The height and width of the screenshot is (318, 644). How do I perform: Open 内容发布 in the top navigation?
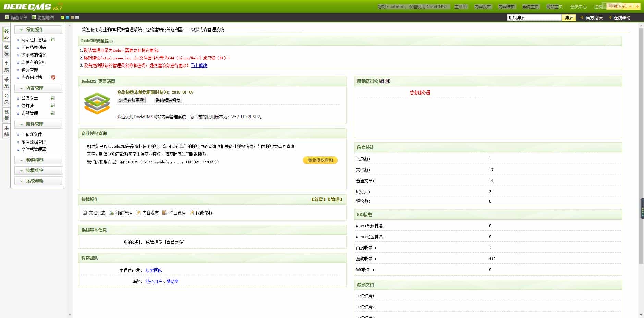click(x=483, y=7)
